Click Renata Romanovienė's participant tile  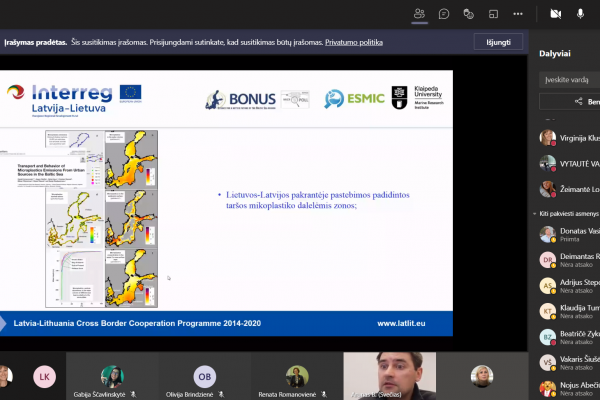pos(297,376)
